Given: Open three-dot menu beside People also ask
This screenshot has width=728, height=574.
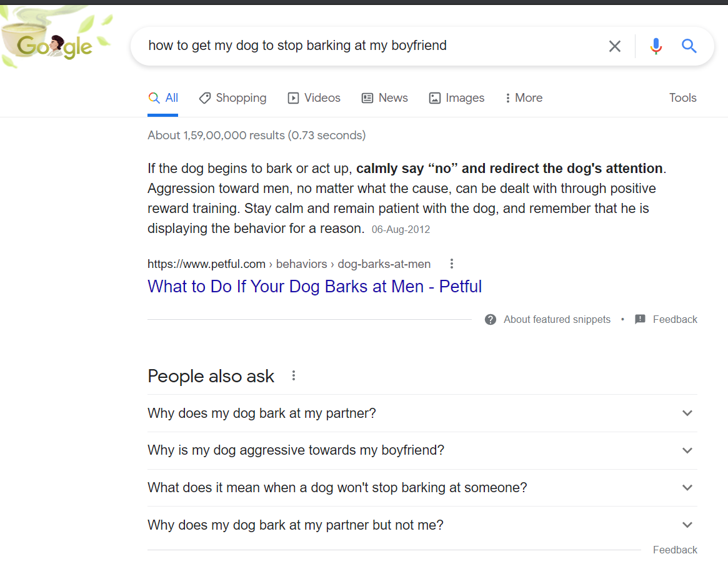Looking at the screenshot, I should (294, 375).
